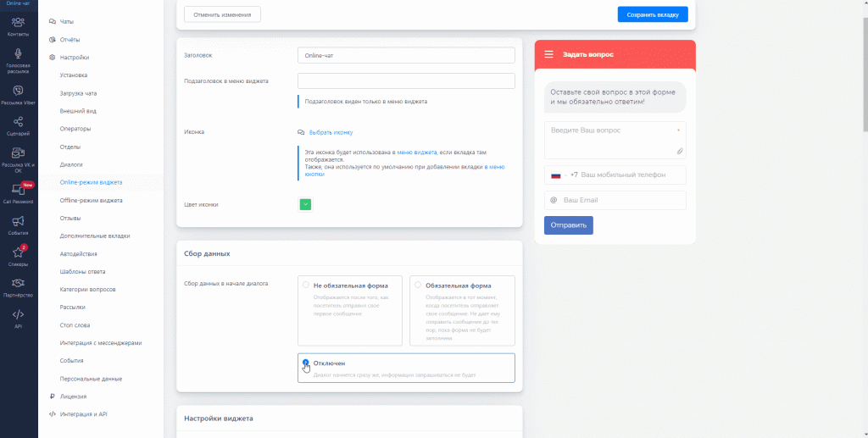This screenshot has height=438, width=868.
Task: Open Stickers star icon
Action: [18, 253]
